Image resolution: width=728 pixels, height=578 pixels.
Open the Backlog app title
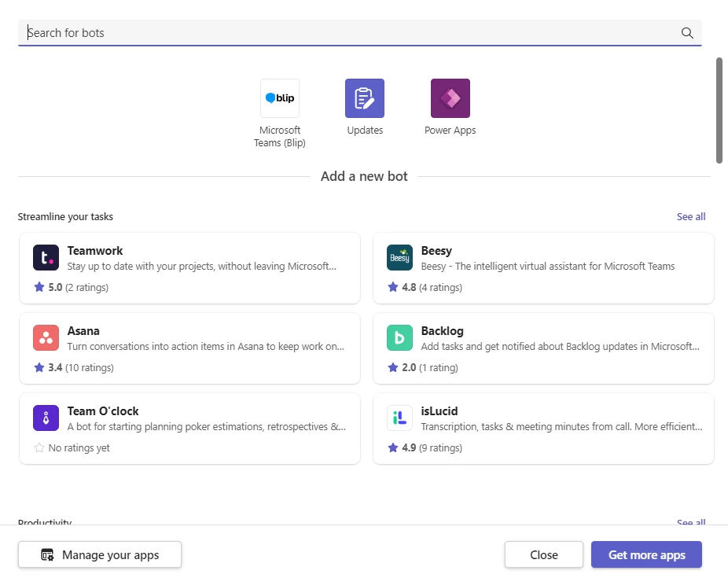click(x=442, y=331)
